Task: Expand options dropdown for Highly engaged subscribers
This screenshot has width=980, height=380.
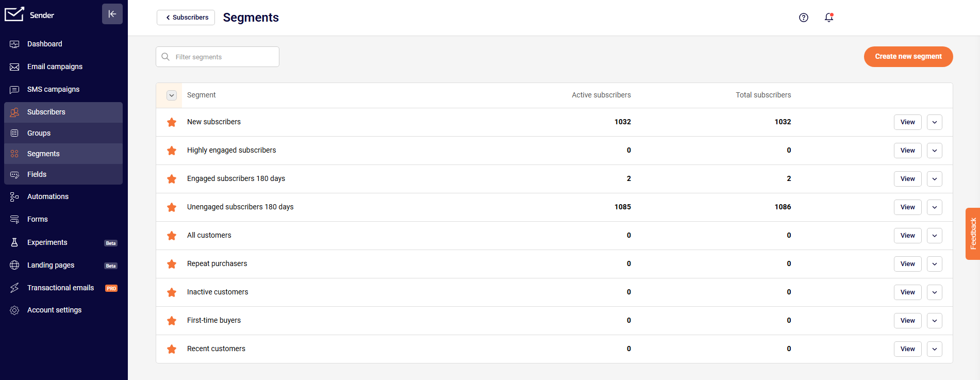Action: pos(934,151)
